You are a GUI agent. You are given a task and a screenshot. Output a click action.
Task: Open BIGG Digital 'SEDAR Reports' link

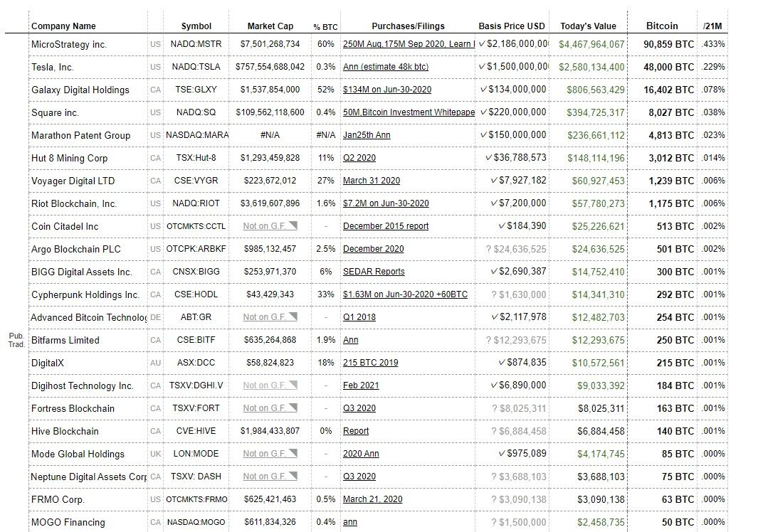374,272
